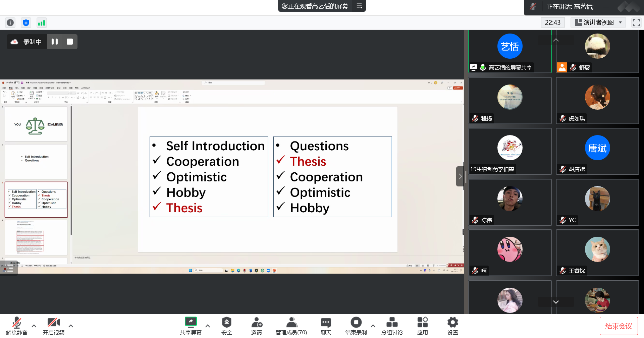Turn on the video camera (开启视频)
The height and width of the screenshot is (338, 644).
53,326
